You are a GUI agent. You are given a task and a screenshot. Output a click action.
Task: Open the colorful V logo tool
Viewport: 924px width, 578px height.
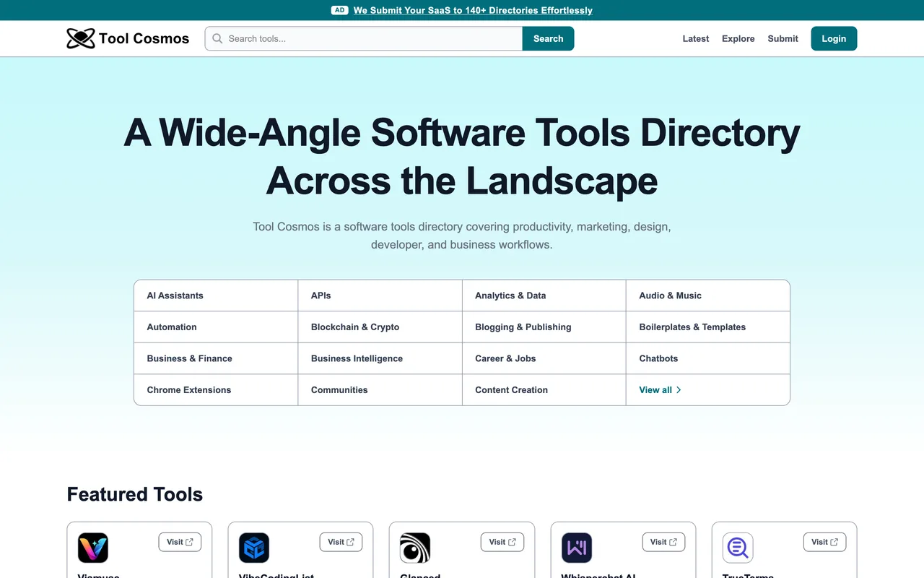click(x=93, y=548)
